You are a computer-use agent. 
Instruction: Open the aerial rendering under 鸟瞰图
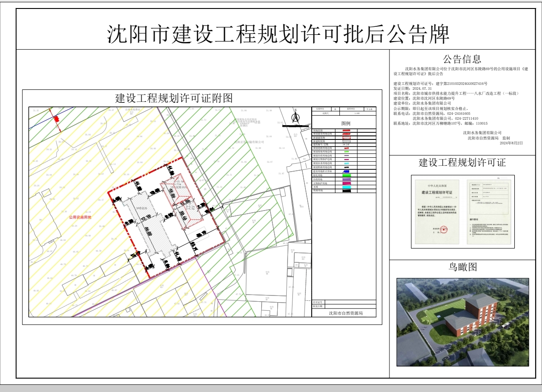point(462,322)
